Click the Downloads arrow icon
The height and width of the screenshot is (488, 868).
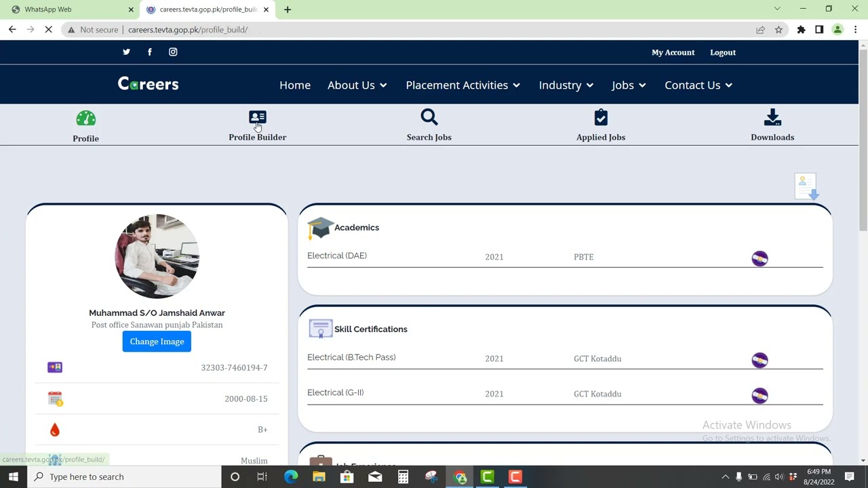772,118
